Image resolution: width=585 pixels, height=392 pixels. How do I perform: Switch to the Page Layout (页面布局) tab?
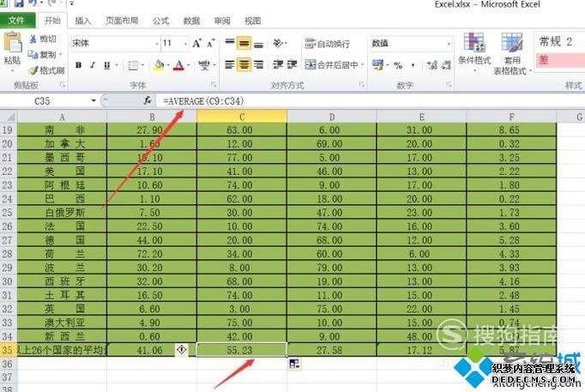point(122,21)
